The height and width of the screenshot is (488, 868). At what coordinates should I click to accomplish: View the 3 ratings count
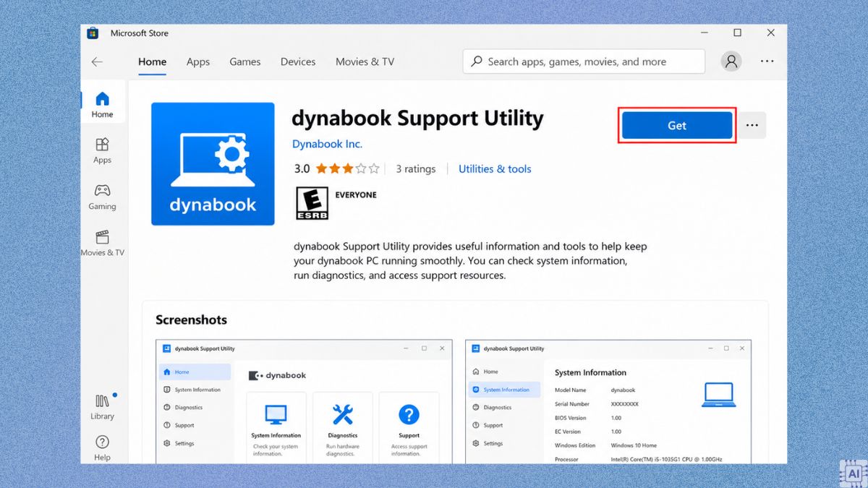point(416,168)
